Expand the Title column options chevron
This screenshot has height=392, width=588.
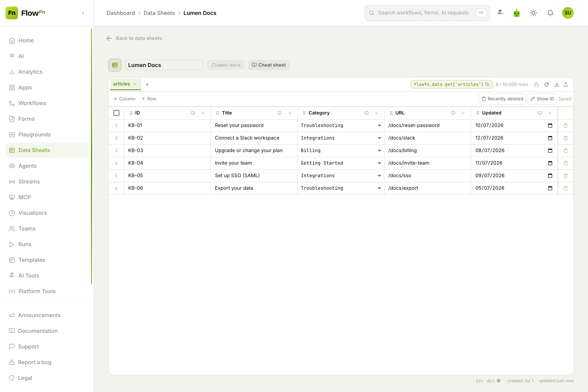(x=290, y=113)
